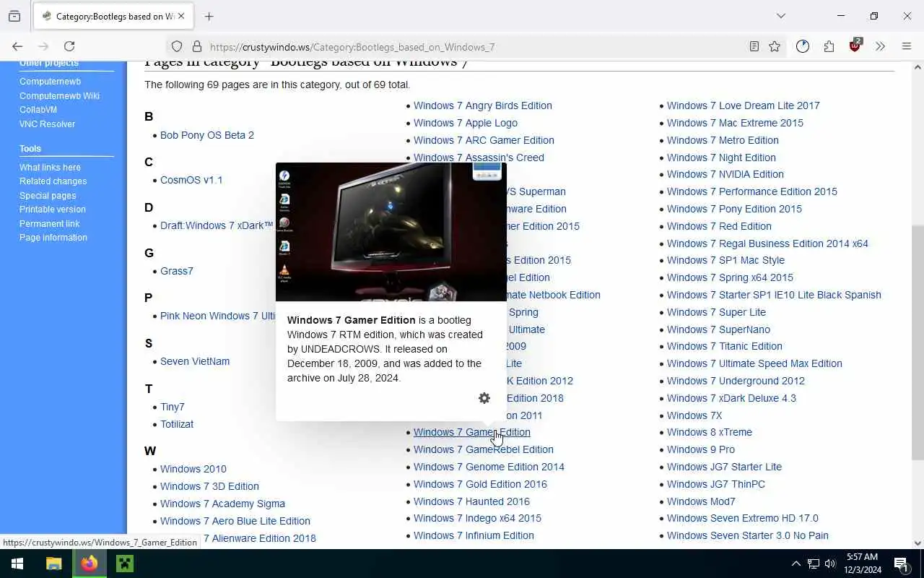
Task: Open Windows 7 Titanic Edition link
Action: [725, 346]
